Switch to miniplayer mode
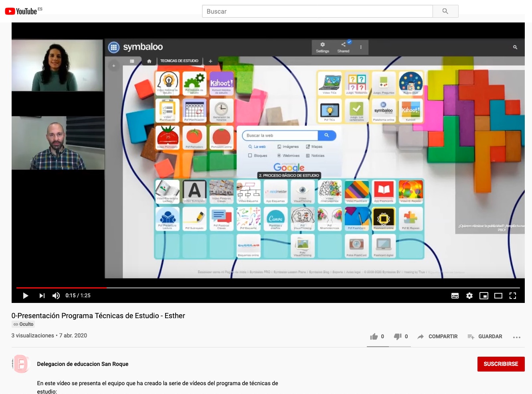The height and width of the screenshot is (394, 532). (484, 296)
